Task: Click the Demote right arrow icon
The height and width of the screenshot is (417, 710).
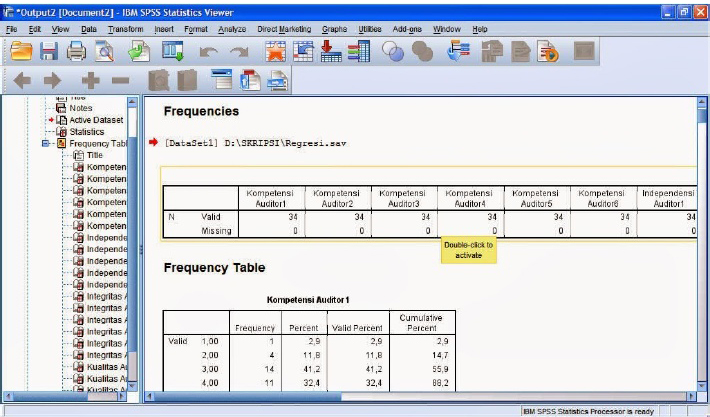Action: (x=51, y=81)
